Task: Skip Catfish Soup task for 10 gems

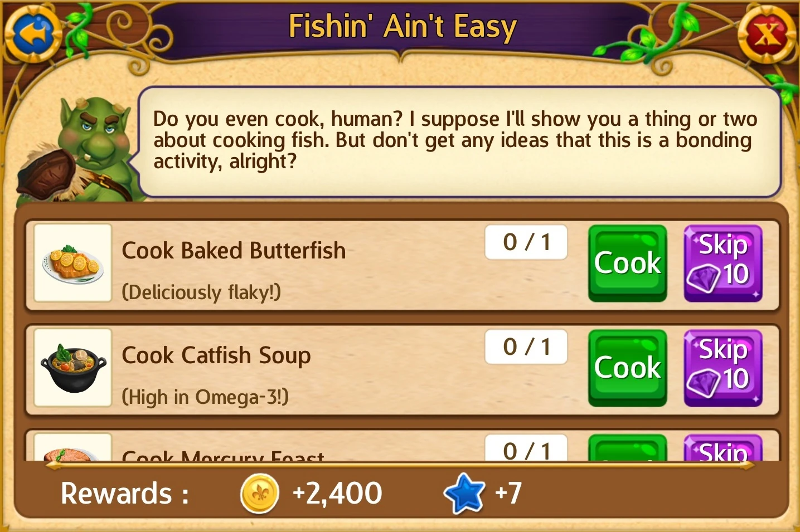Action: pos(723,368)
